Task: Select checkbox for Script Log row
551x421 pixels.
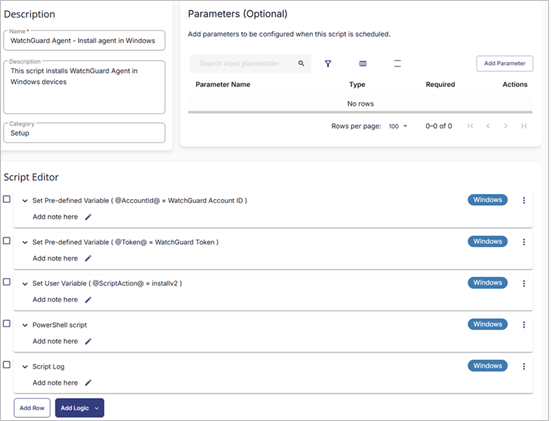Action: [x=7, y=364]
